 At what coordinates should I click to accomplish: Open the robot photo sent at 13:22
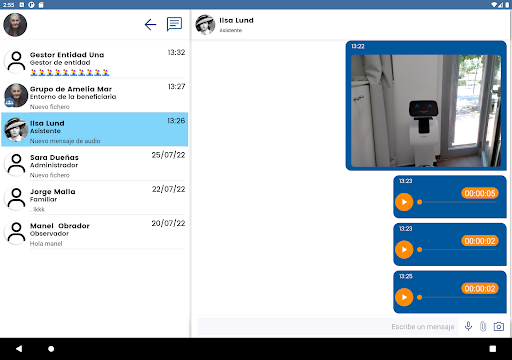tap(426, 111)
